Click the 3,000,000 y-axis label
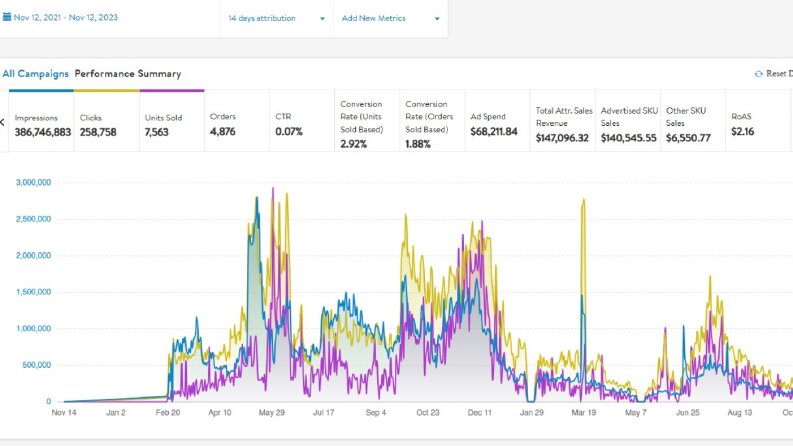This screenshot has height=446, width=793. (x=33, y=183)
